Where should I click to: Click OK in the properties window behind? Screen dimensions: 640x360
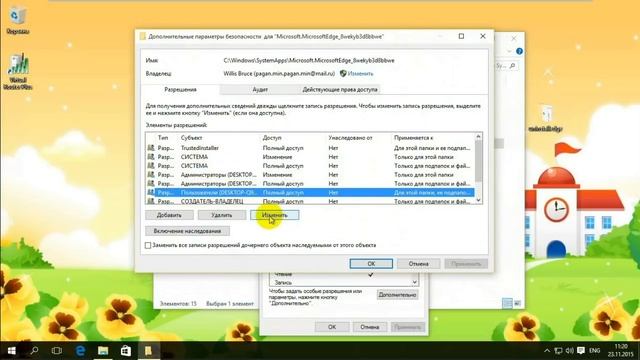point(332,327)
